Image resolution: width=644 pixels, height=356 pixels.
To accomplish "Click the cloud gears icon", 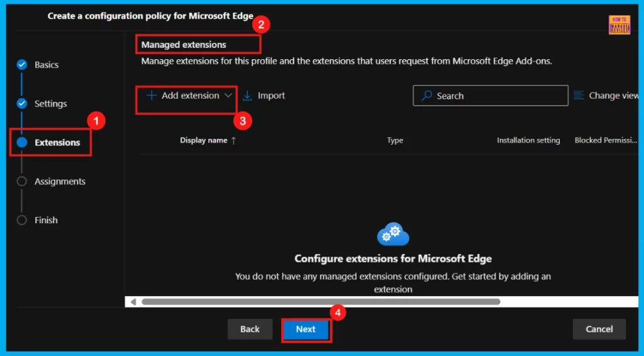I will pyautogui.click(x=393, y=233).
